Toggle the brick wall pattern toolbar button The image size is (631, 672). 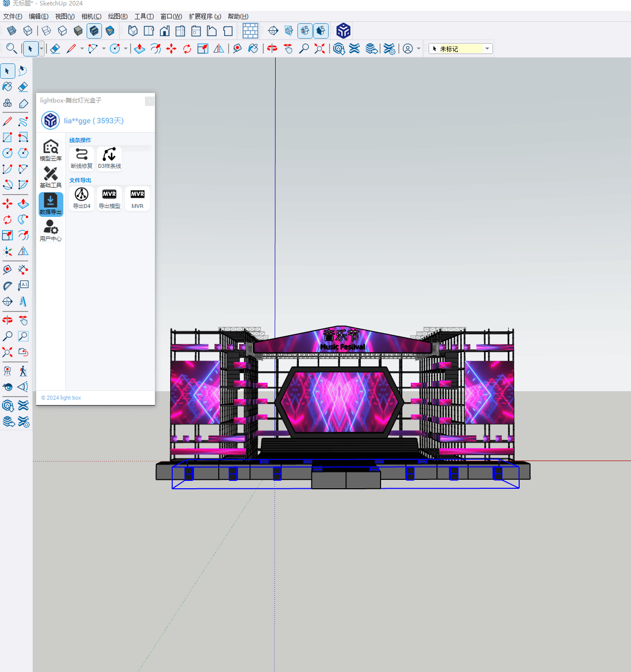click(250, 31)
